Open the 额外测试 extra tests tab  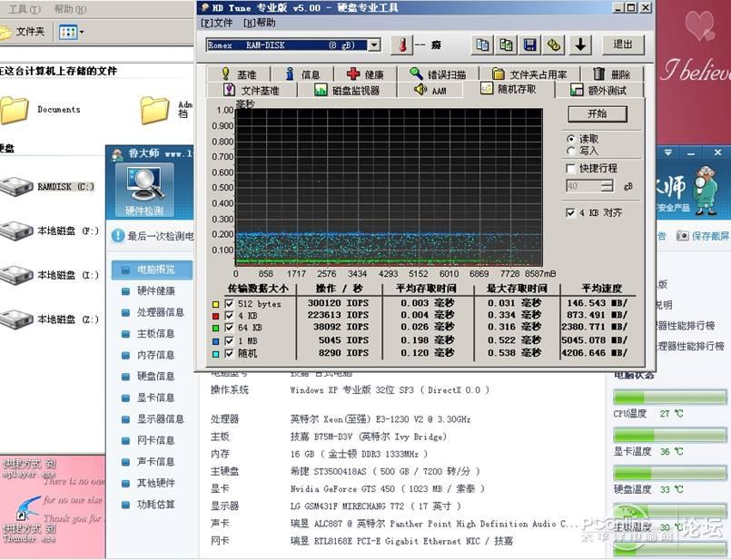click(599, 90)
